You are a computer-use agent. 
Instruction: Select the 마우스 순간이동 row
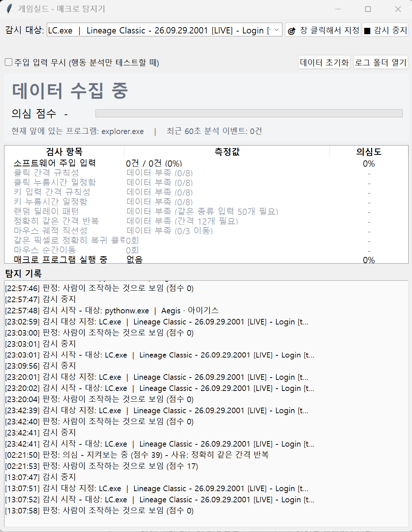click(207, 250)
